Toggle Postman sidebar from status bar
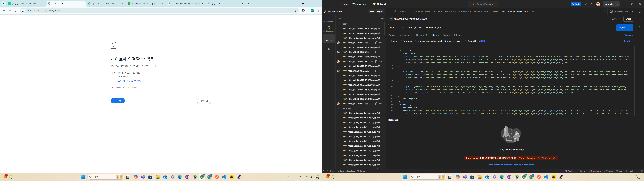644x181 pixels. [324, 171]
